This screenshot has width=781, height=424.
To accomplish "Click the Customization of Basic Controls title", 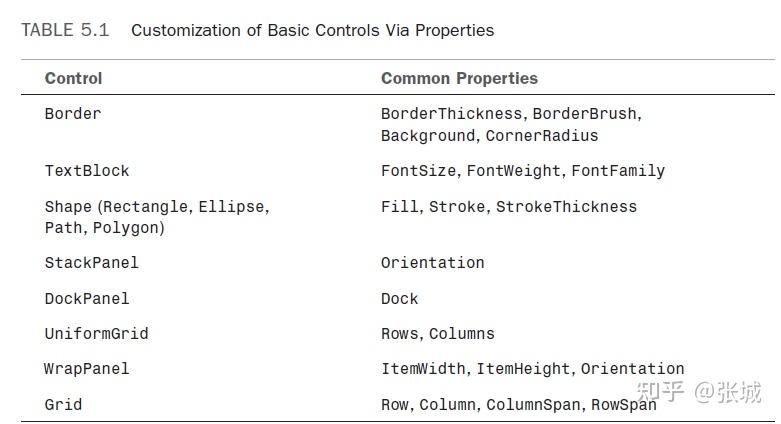I will (312, 30).
